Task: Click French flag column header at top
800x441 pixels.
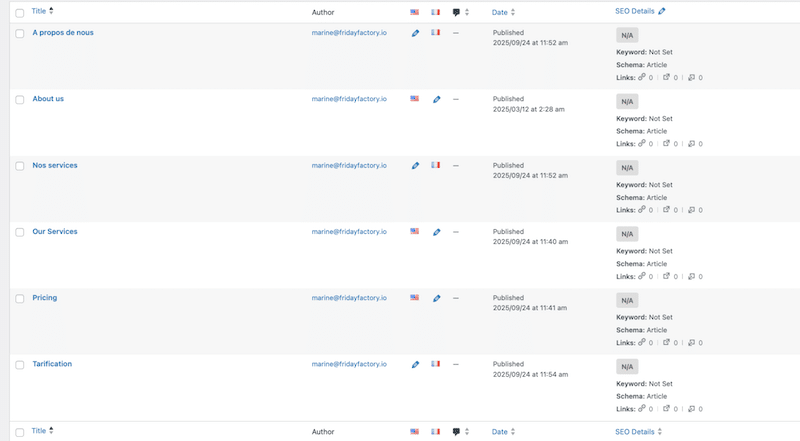Action: pyautogui.click(x=435, y=12)
